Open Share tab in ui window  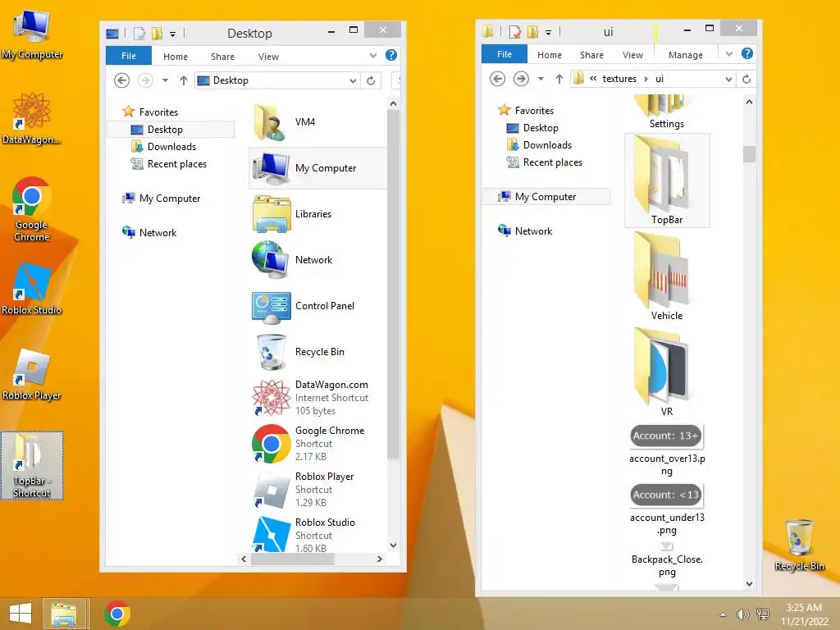pos(591,55)
